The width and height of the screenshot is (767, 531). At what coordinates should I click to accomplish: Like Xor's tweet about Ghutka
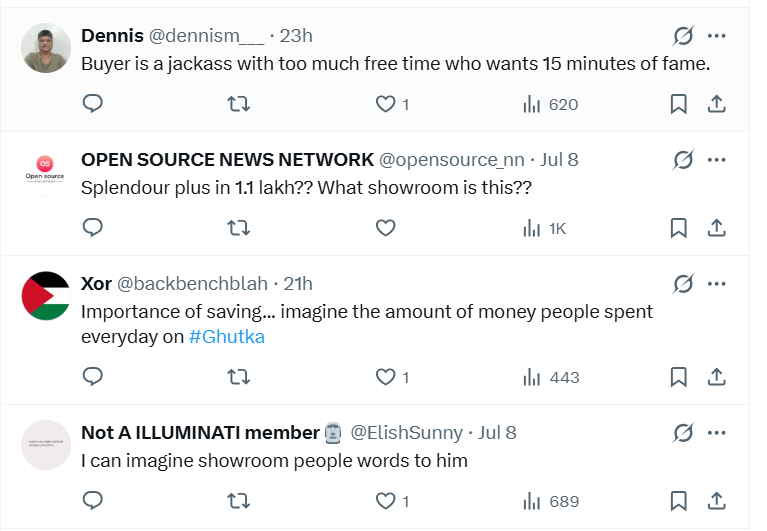[x=386, y=377]
